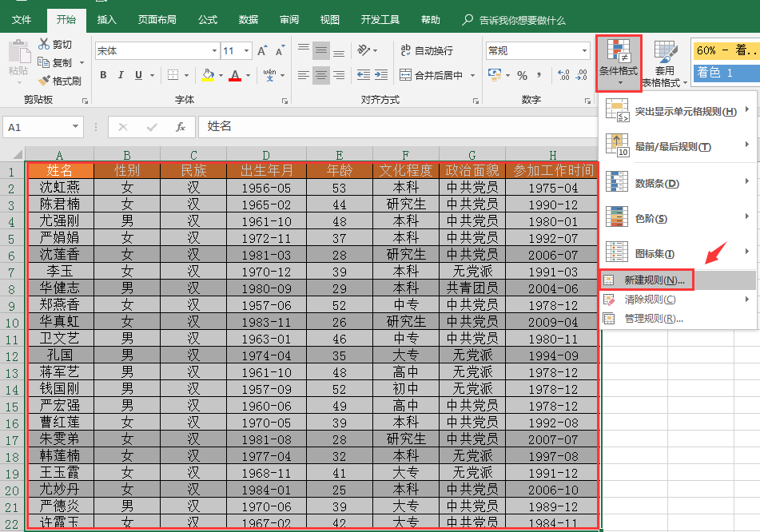The width and height of the screenshot is (760, 532).
Task: Open Clear Rules (清除规则) submenu
Action: (678, 300)
